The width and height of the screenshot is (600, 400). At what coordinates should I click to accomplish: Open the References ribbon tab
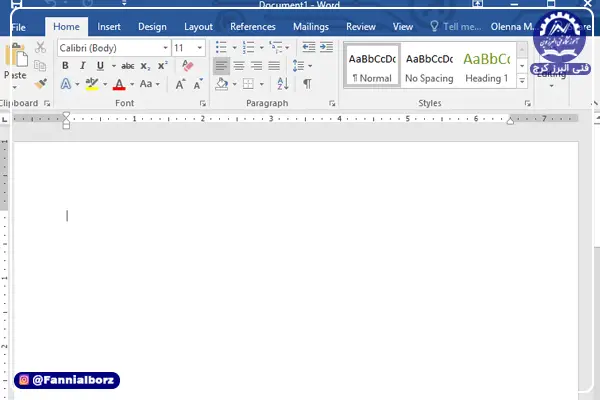tap(252, 27)
